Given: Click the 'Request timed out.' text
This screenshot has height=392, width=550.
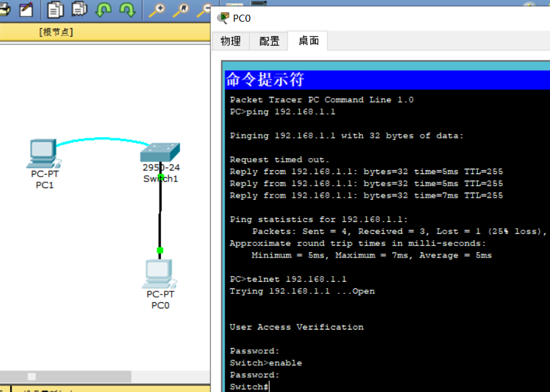Looking at the screenshot, I should [x=279, y=160].
